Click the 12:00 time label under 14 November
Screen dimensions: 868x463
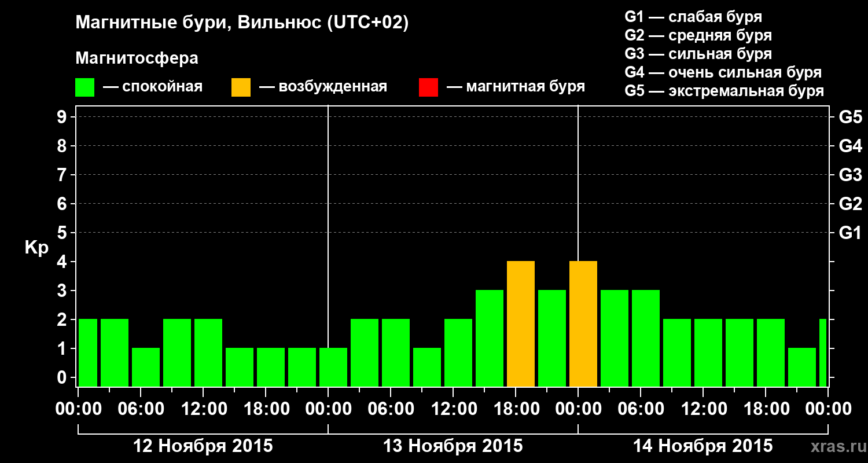703,409
